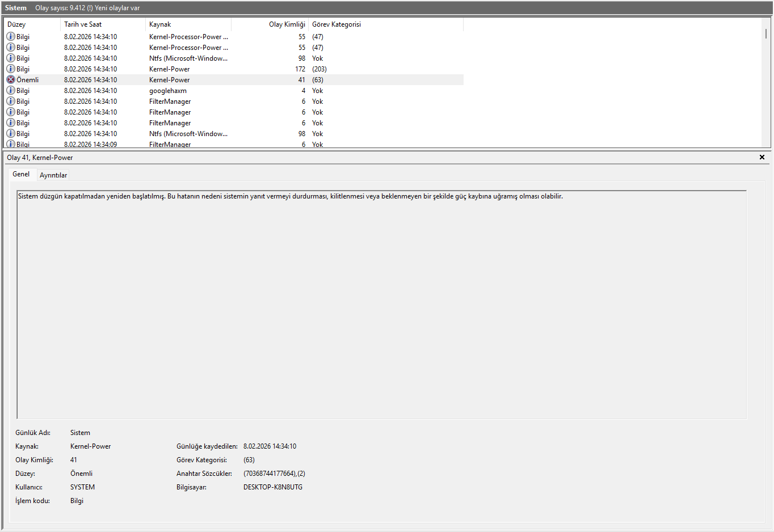Viewport: 774px width, 532px height.
Task: Click the info icon on the 14:34:09 FilterManager row
Action: [10, 144]
